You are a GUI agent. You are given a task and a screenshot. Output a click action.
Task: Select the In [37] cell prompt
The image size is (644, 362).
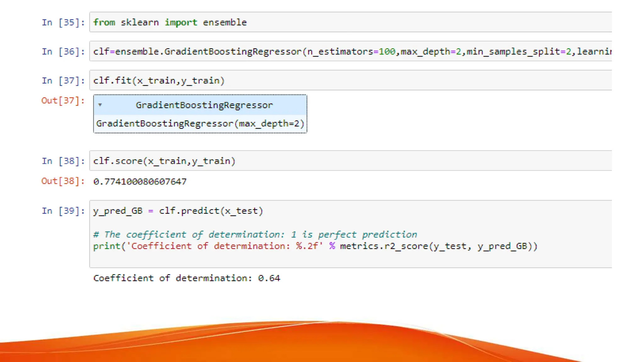click(x=63, y=81)
